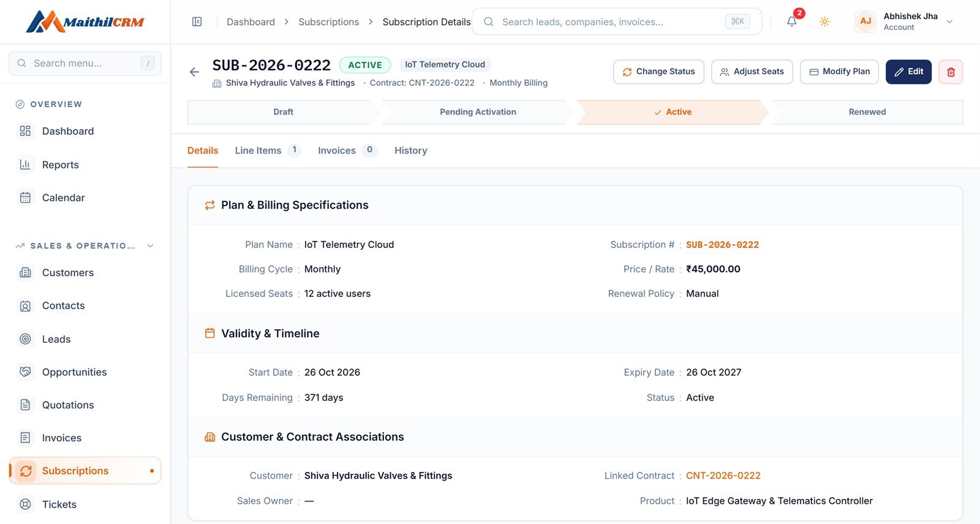The width and height of the screenshot is (980, 524).
Task: Toggle the light theme sun icon
Action: (824, 22)
